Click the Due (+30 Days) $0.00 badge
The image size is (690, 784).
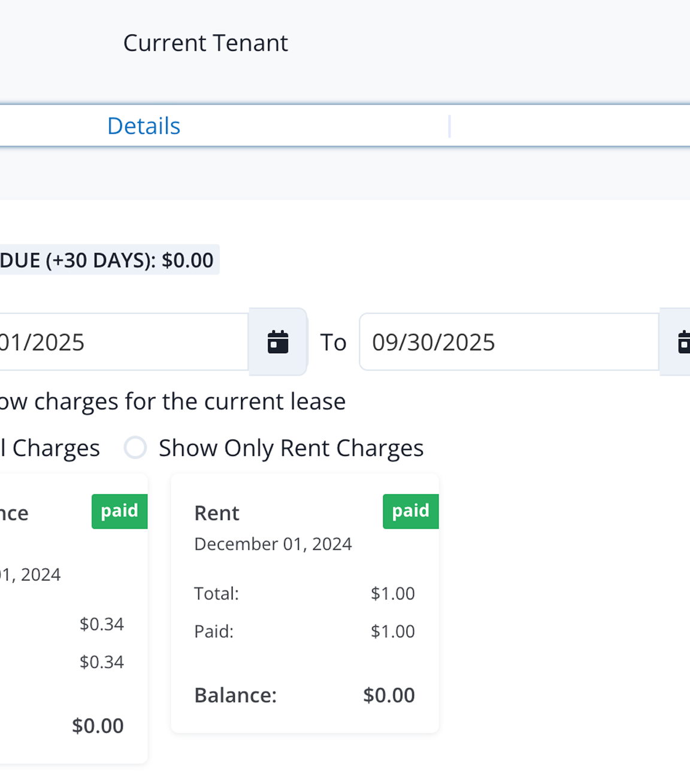coord(107,260)
